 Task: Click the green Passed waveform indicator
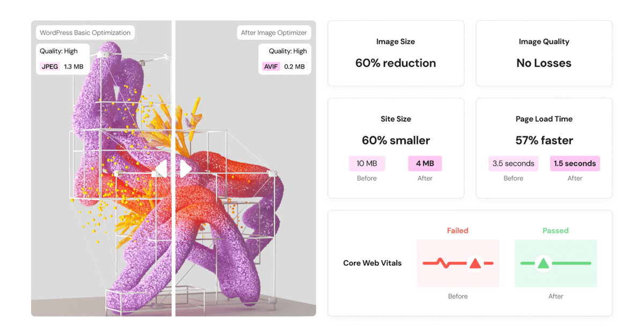tap(556, 263)
